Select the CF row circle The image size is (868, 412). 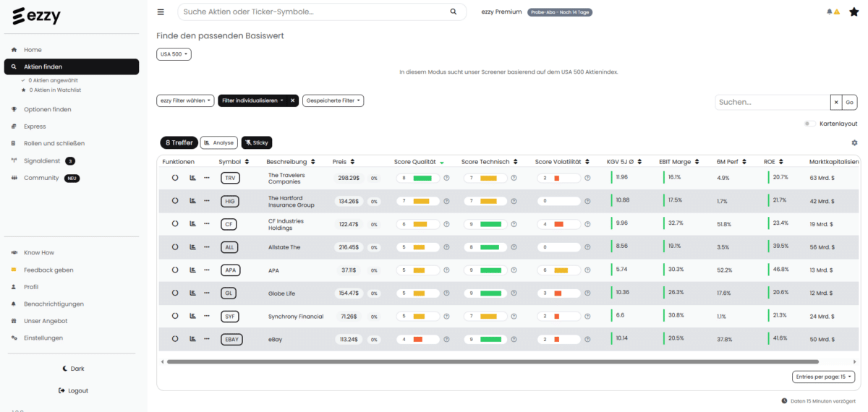[x=175, y=224]
